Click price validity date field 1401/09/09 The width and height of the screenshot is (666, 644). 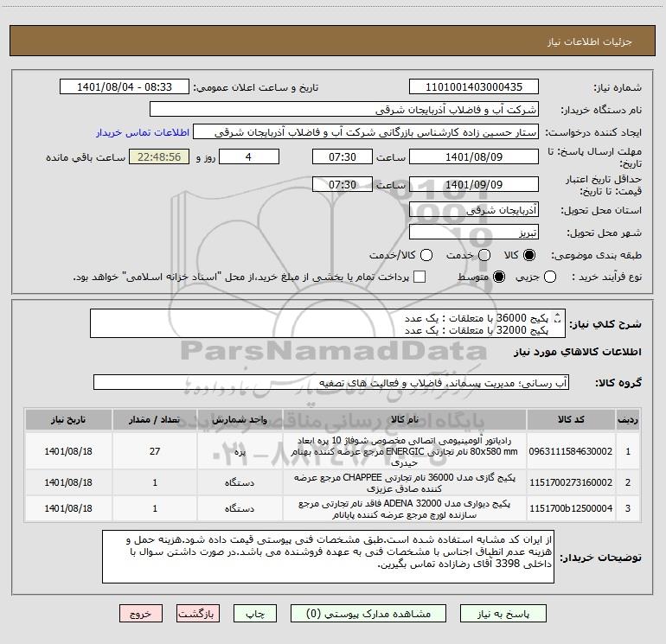pos(474,184)
